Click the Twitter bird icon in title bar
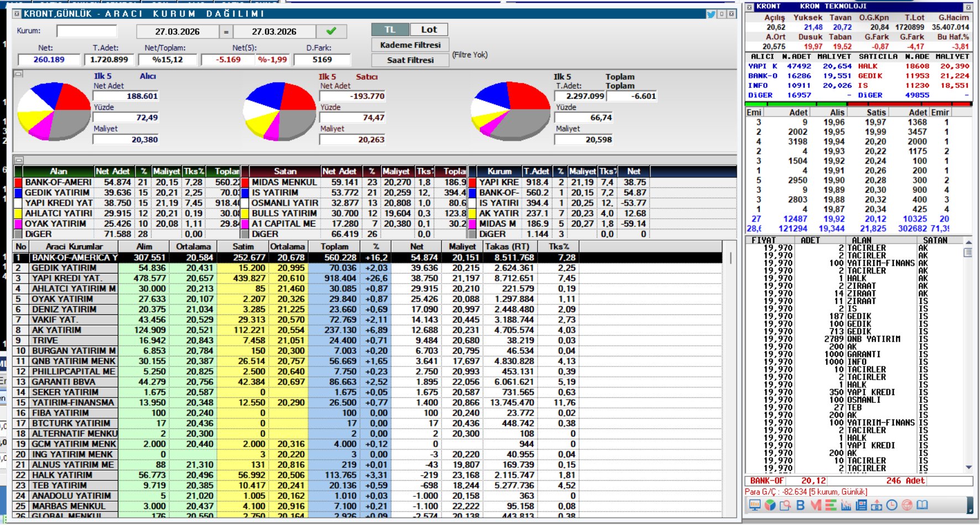The image size is (980, 525). [711, 14]
